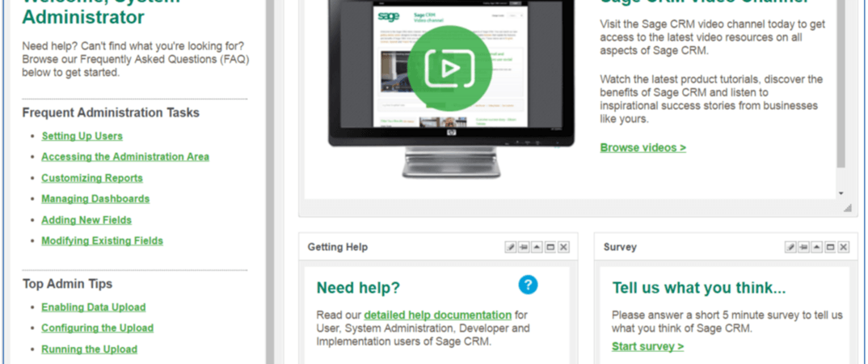Open detailed help documentation link
Screen dimensions: 868x364
[x=438, y=315]
